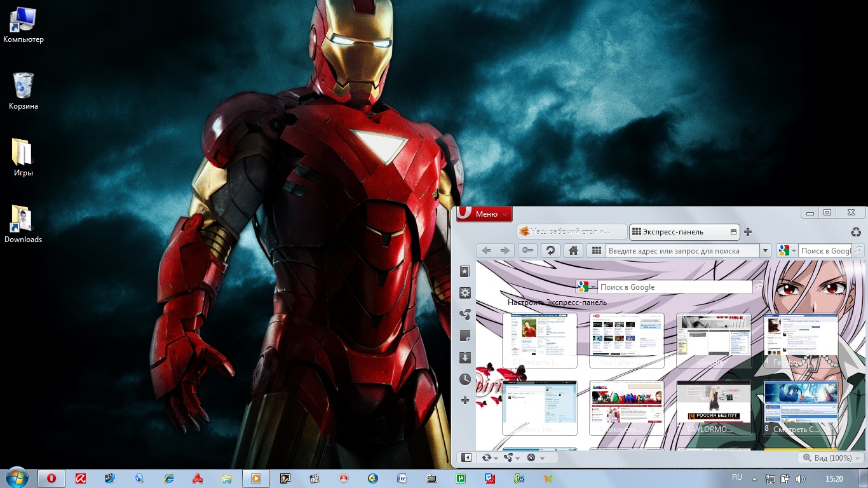The image size is (868, 488).
Task: Reload the page in Opera
Action: click(550, 251)
